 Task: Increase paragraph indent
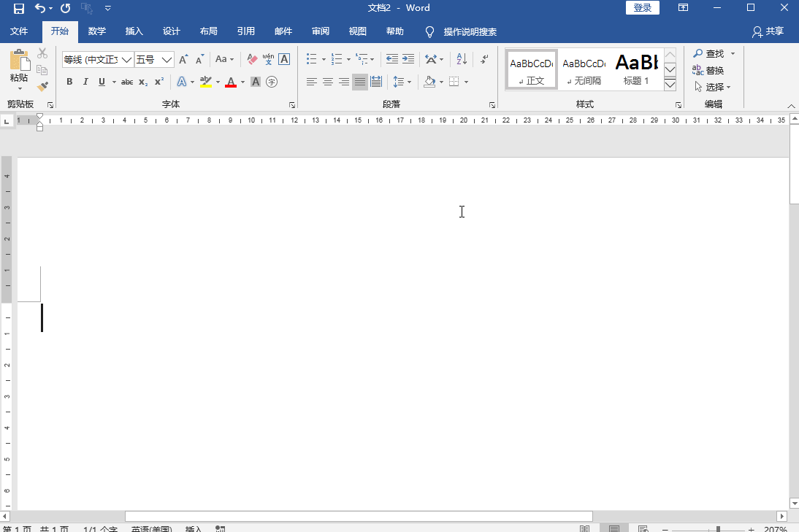(408, 59)
